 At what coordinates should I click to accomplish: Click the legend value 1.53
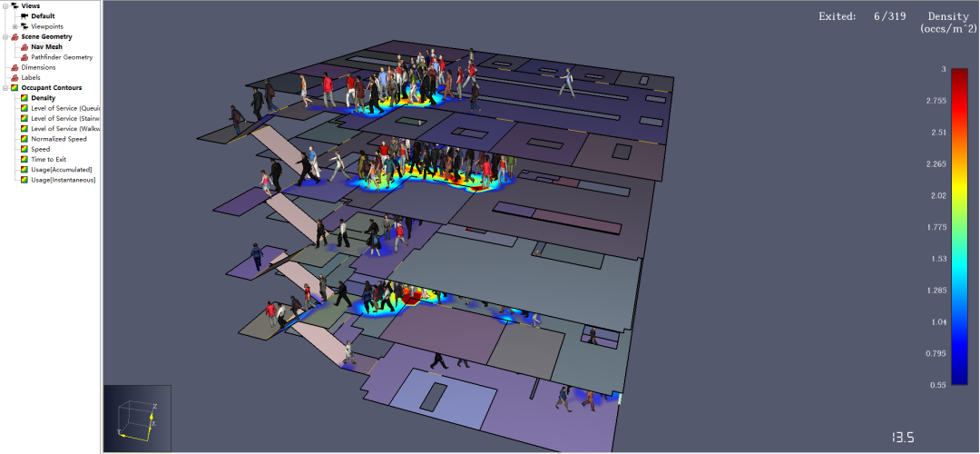pyautogui.click(x=938, y=259)
